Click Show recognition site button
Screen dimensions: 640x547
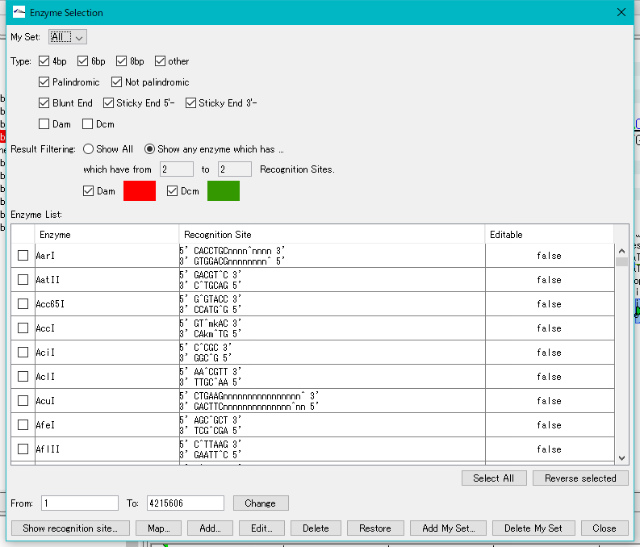(x=70, y=528)
